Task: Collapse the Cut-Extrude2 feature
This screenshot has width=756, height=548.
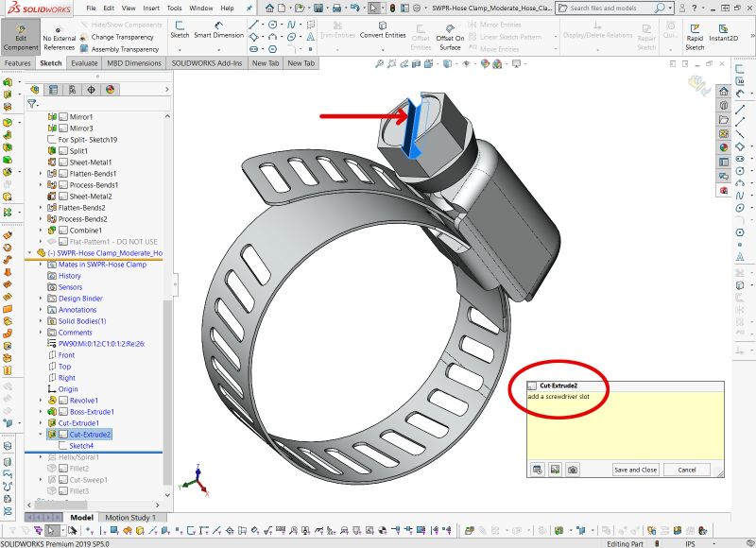Action: 41,435
